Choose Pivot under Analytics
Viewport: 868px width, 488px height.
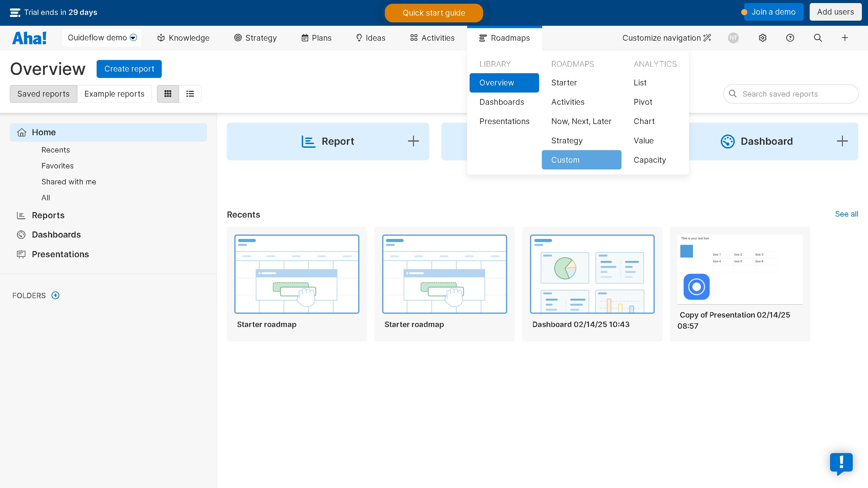click(643, 102)
